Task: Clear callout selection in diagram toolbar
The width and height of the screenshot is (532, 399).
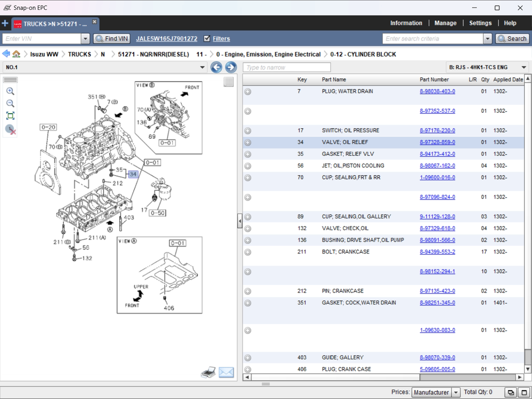Action: tap(10, 129)
